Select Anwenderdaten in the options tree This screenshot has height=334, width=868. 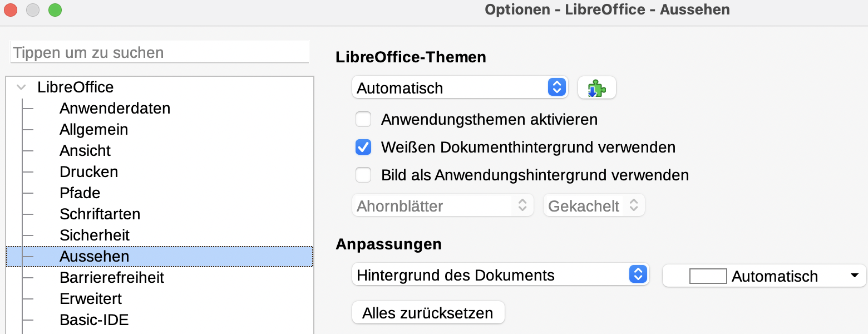pos(115,108)
